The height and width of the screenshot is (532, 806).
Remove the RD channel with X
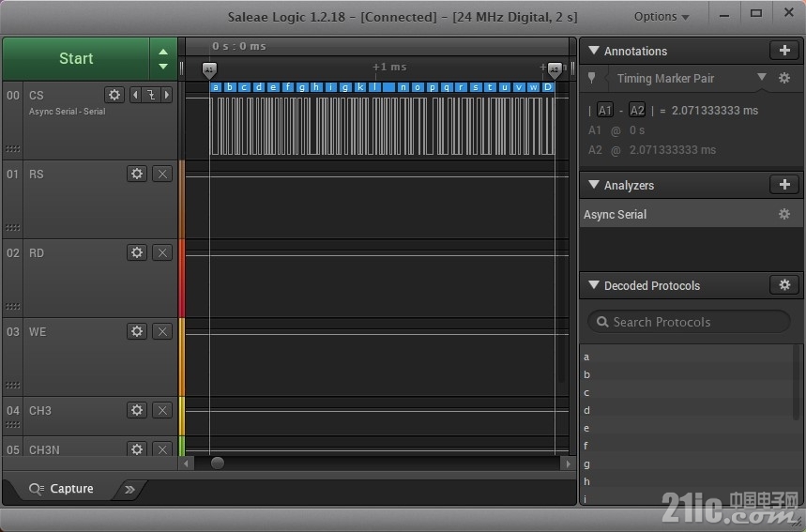[162, 252]
